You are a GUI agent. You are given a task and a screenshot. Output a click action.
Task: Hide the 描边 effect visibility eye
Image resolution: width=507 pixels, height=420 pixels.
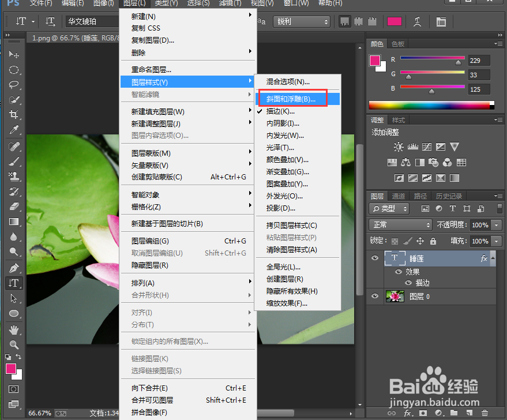tap(408, 282)
